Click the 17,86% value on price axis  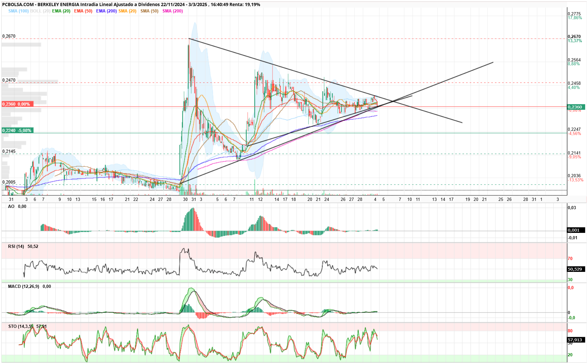click(575, 18)
